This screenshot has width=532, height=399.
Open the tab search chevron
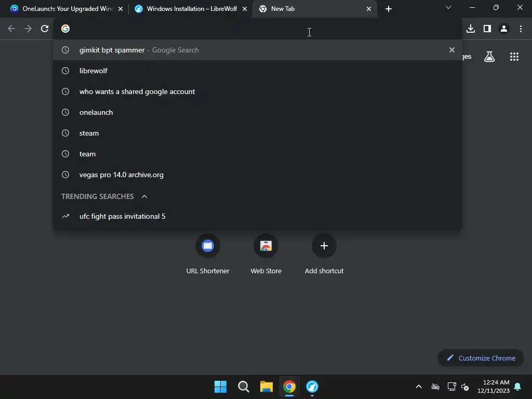[448, 7]
